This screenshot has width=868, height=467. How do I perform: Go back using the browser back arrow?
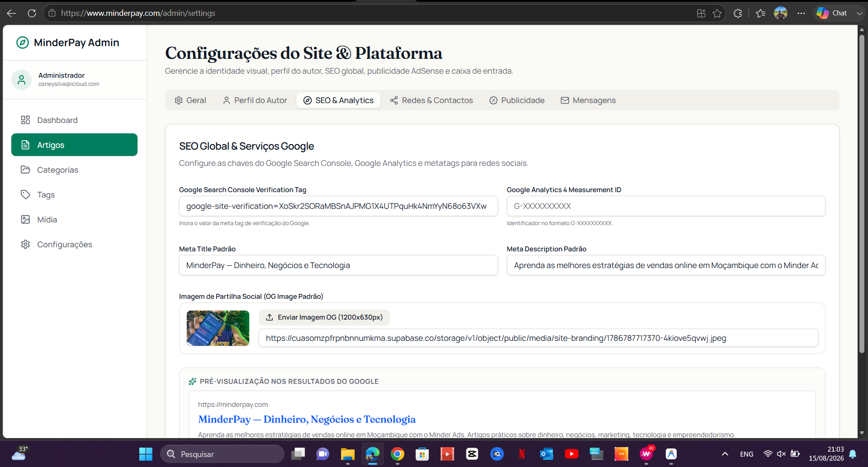12,13
